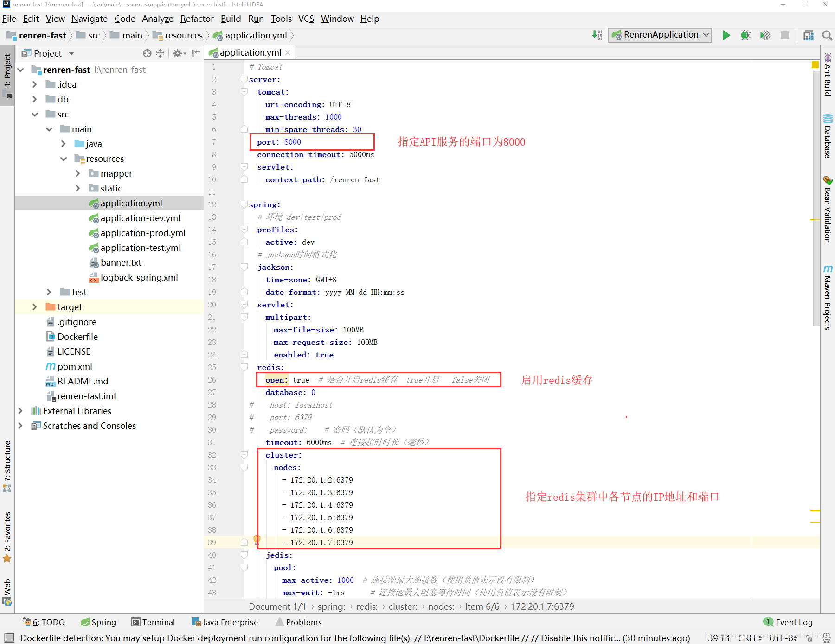Open the Terminal tool window
The width and height of the screenshot is (835, 644).
click(x=153, y=622)
